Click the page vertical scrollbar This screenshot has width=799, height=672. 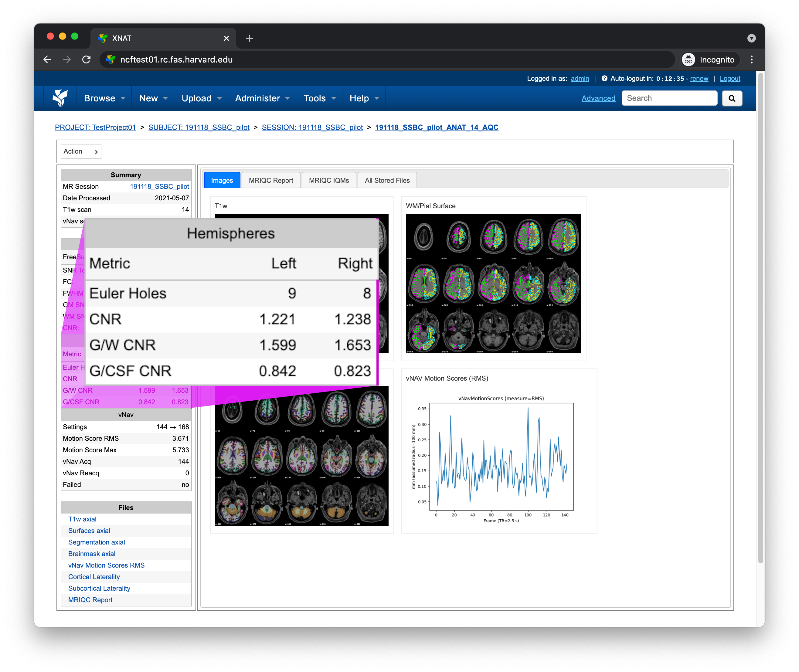760,317
